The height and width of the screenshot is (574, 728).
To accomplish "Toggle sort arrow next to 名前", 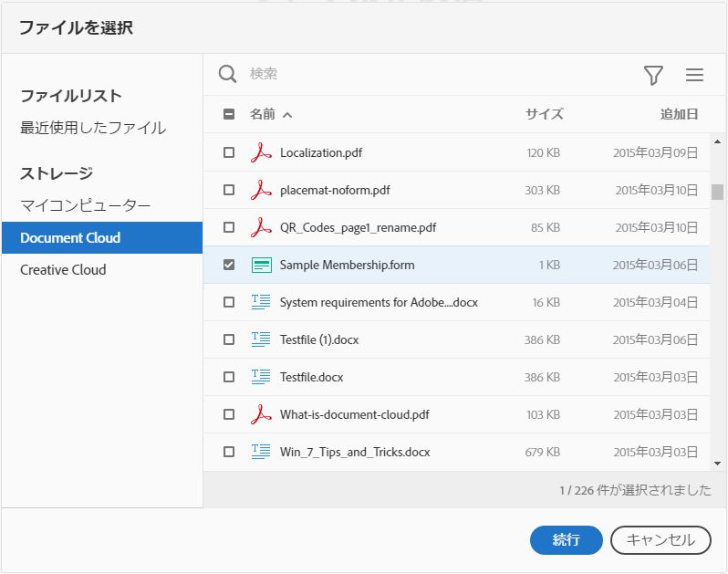I will point(287,115).
